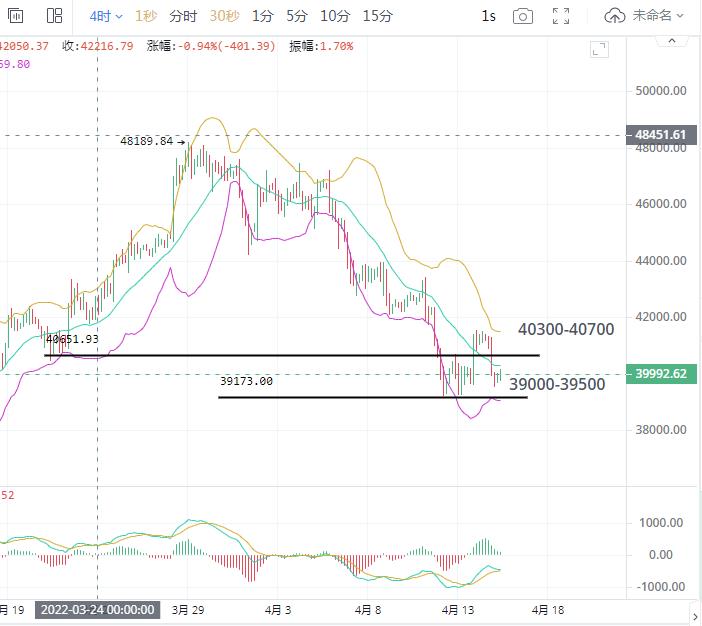Click the 15分 interval button
Screen dimensions: 702x626
coord(377,16)
